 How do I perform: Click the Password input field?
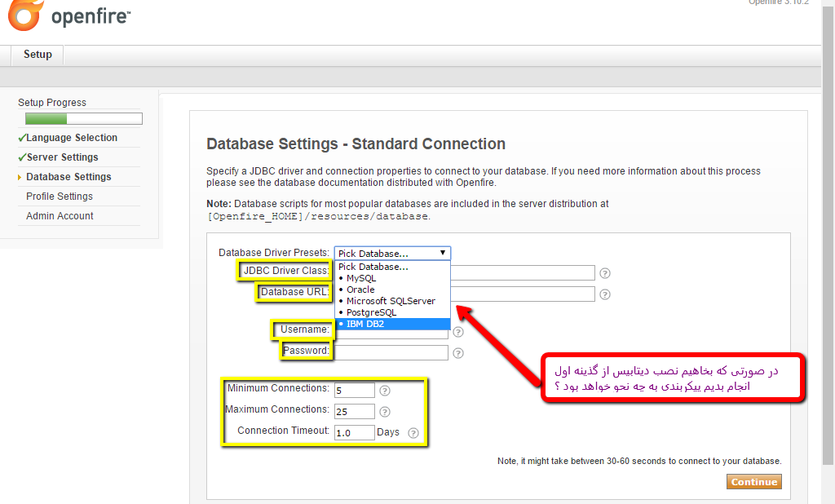pos(391,353)
